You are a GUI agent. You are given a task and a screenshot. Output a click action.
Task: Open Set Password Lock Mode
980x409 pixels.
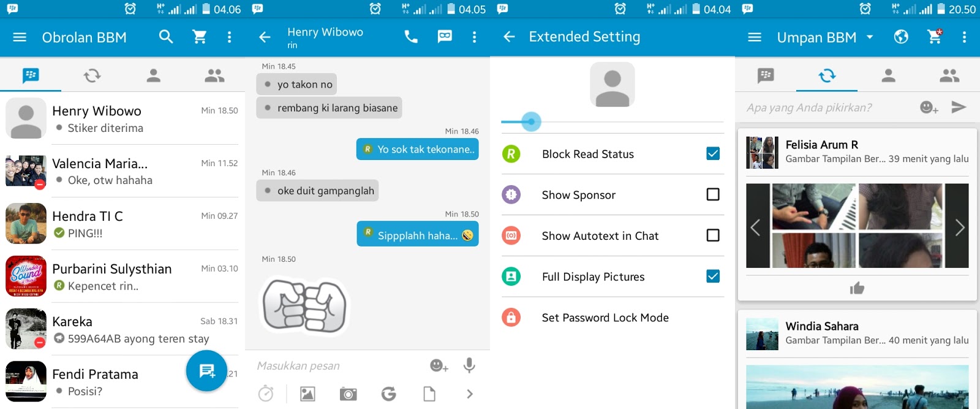612,318
